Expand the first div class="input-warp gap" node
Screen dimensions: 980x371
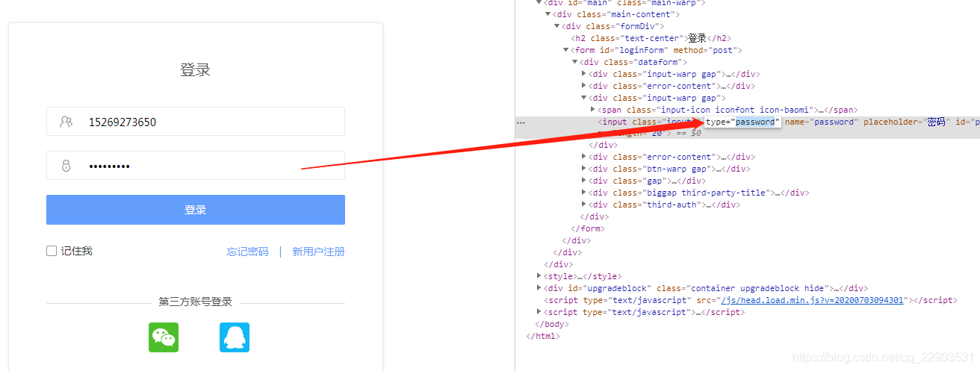(583, 74)
